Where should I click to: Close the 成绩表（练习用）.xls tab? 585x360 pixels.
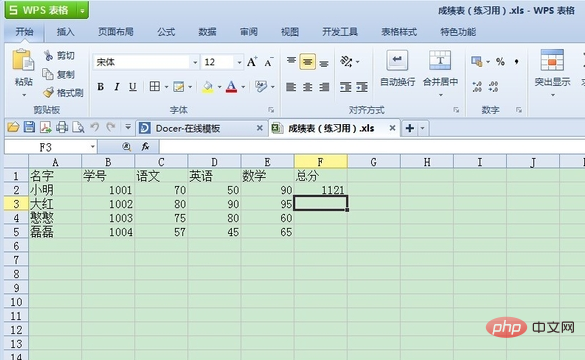pos(392,128)
